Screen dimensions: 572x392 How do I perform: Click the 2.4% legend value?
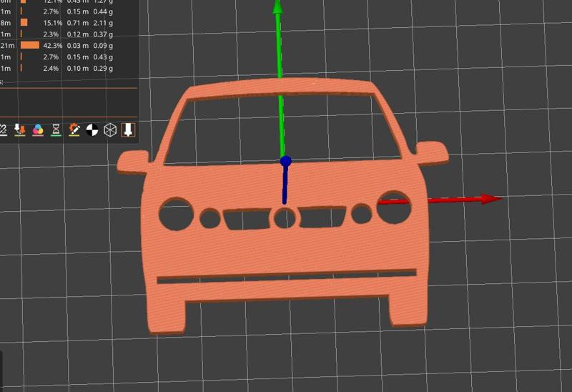(51, 68)
